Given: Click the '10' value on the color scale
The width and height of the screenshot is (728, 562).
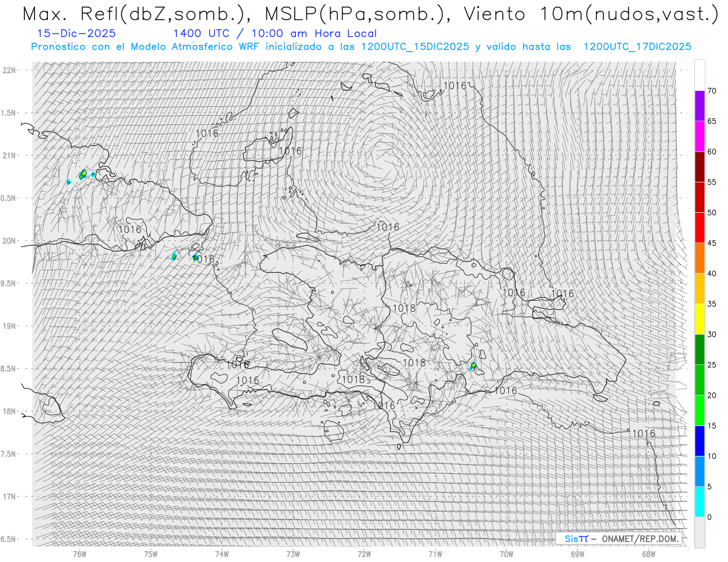Looking at the screenshot, I should 712,456.
